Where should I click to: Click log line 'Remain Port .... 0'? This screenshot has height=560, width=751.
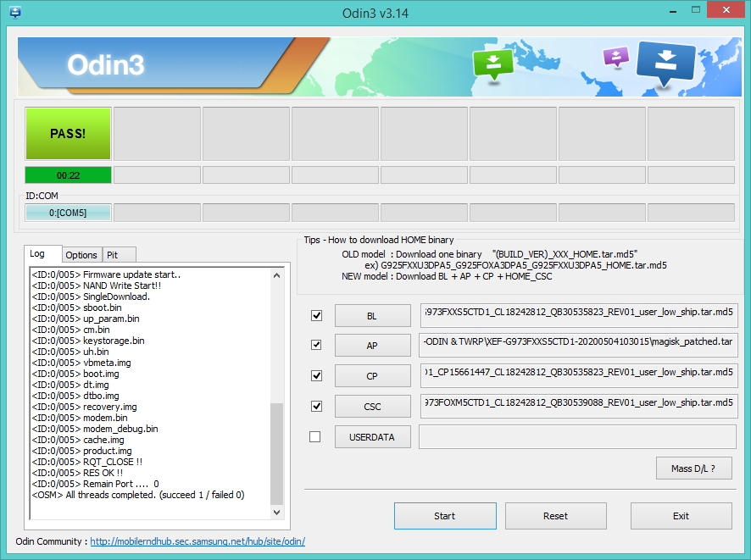click(95, 484)
